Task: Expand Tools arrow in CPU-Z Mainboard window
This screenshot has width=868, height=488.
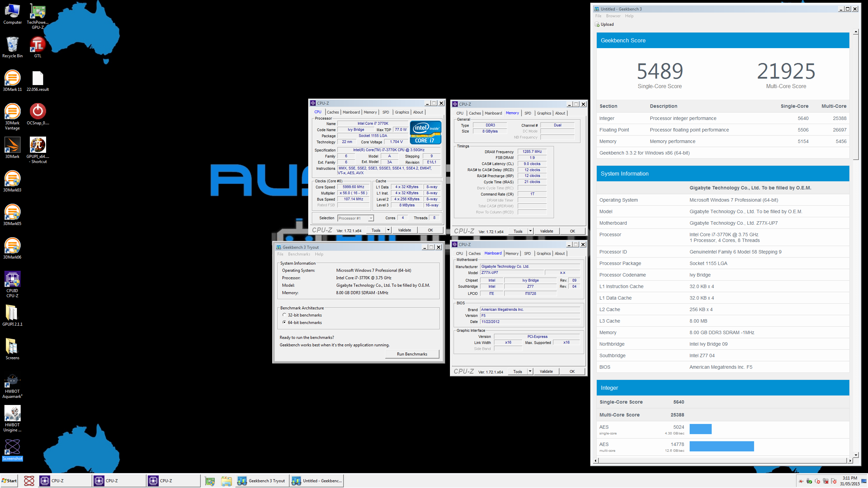Action: 530,371
